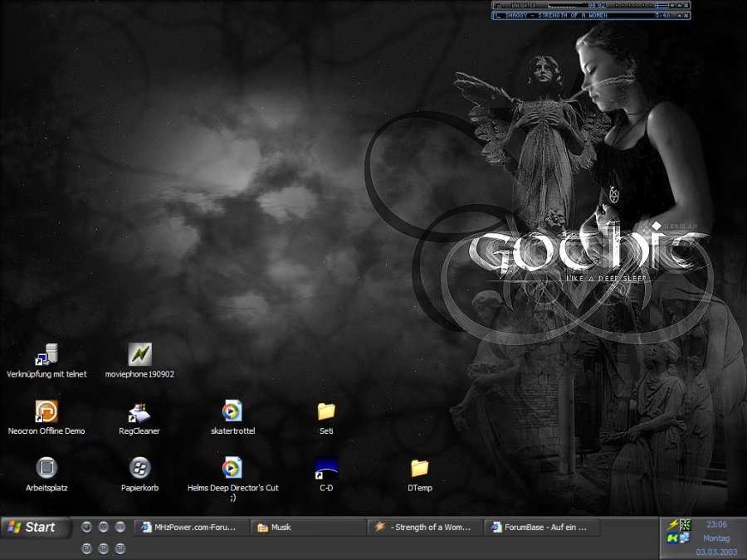This screenshot has height=560, width=747.
Task: Click the green SETI tray icon
Action: (x=685, y=525)
